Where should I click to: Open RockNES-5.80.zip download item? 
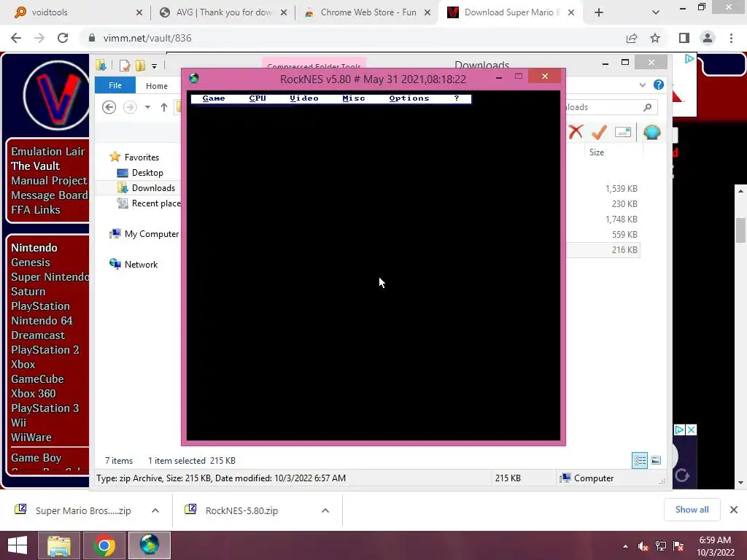pyautogui.click(x=231, y=510)
